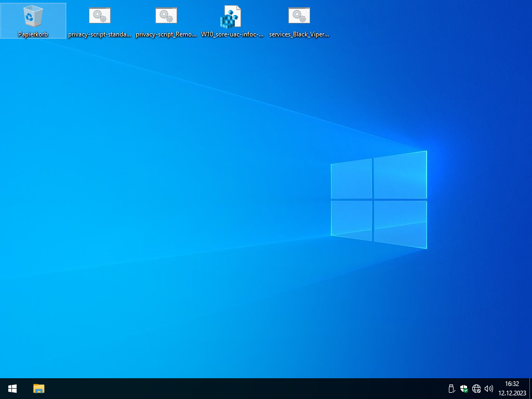Image resolution: width=532 pixels, height=399 pixels.
Task: Click the Show desktop strip at taskbar edge
Action: pyautogui.click(x=530, y=389)
